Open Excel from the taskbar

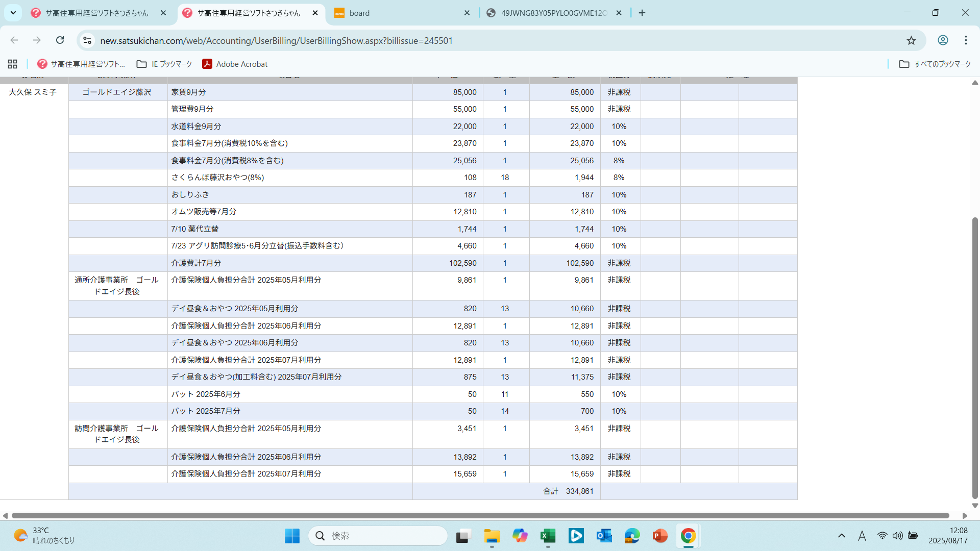(x=548, y=536)
